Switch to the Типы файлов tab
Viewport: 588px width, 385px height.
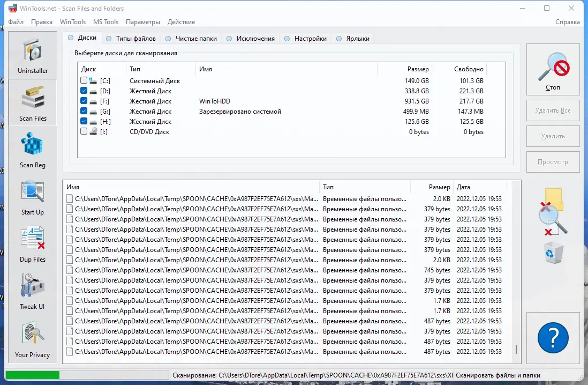click(x=131, y=38)
